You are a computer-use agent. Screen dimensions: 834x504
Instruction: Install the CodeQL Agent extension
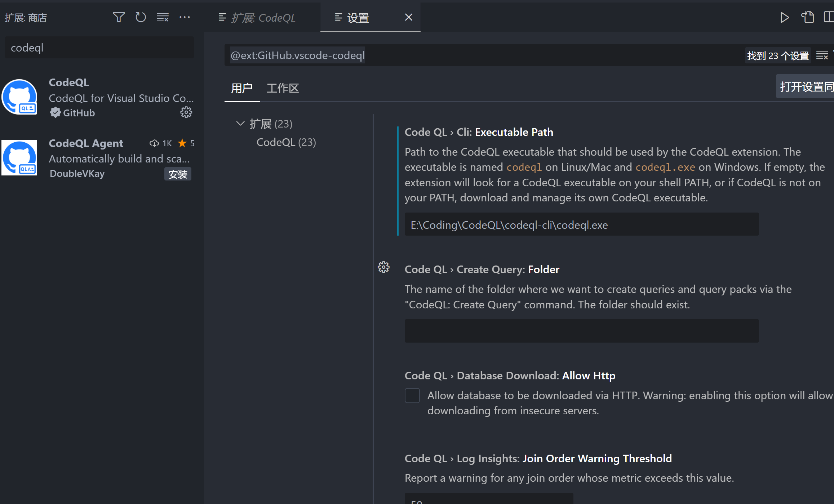(178, 174)
